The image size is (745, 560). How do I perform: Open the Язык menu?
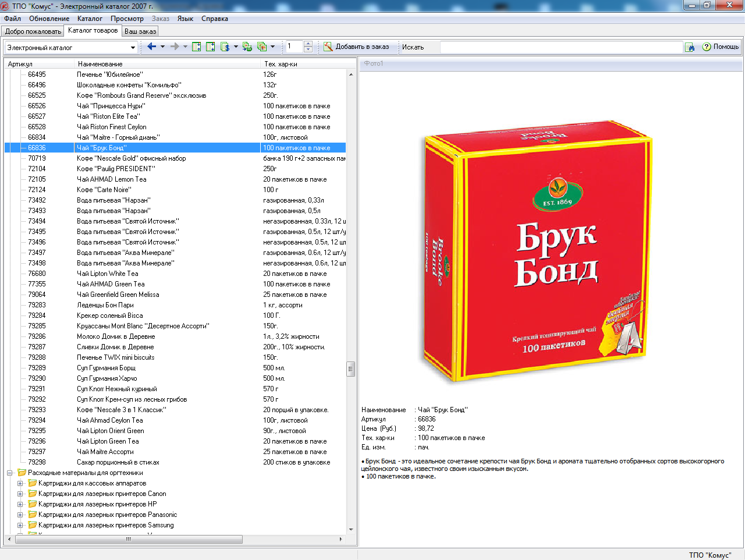[x=185, y=19]
